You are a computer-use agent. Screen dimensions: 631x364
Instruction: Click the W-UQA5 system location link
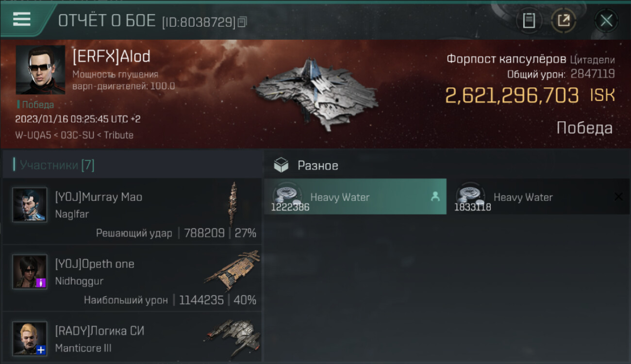click(x=33, y=135)
